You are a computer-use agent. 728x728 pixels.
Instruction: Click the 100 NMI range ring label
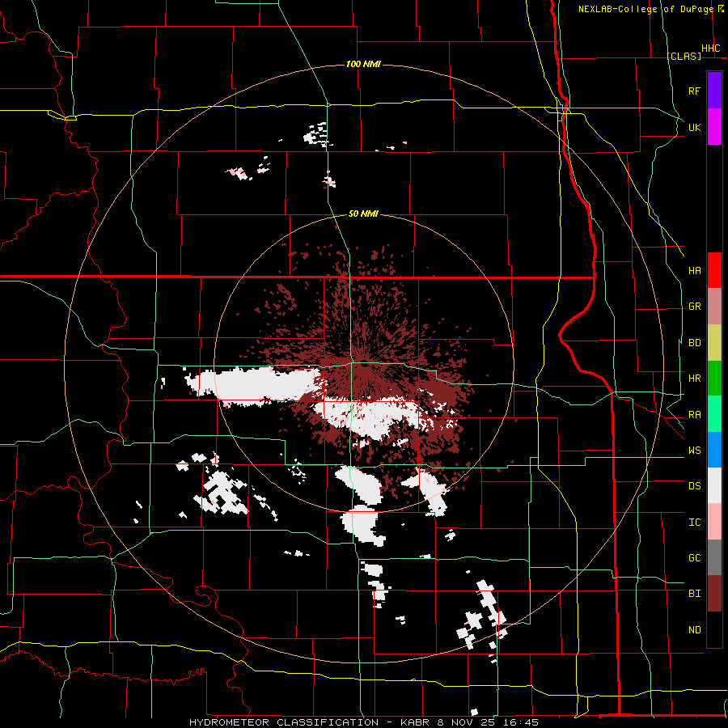pyautogui.click(x=363, y=64)
